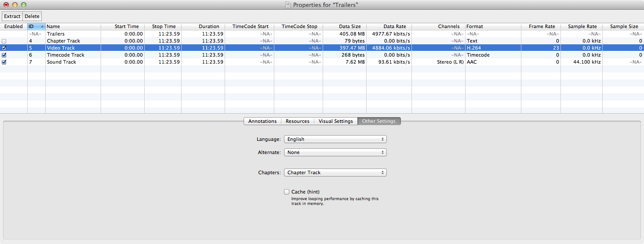Screen dimensions: 644x244
Task: Click the AAC format cell
Action: 472,62
